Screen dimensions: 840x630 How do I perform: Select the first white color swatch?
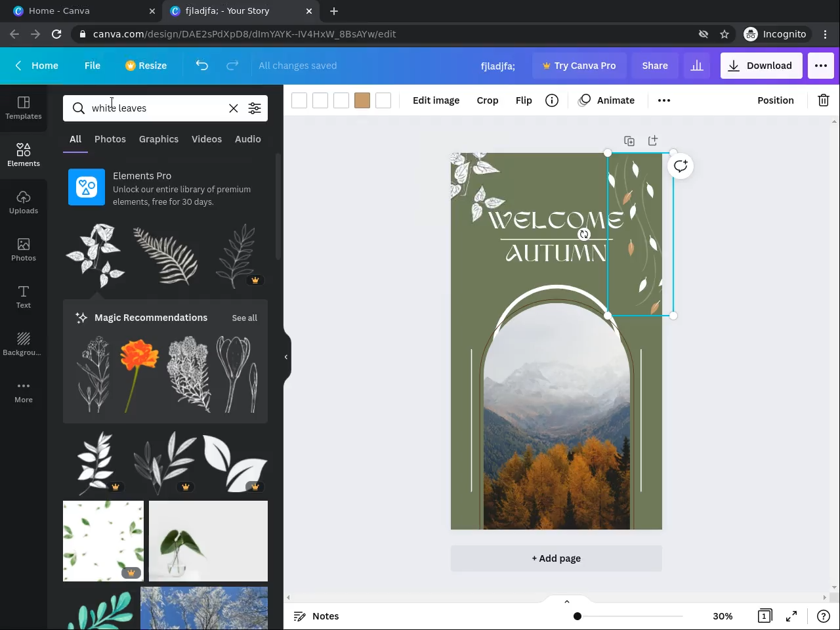[299, 100]
